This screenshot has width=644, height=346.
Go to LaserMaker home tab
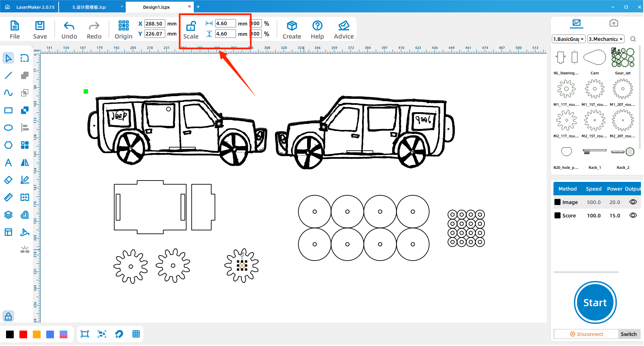pyautogui.click(x=30, y=7)
